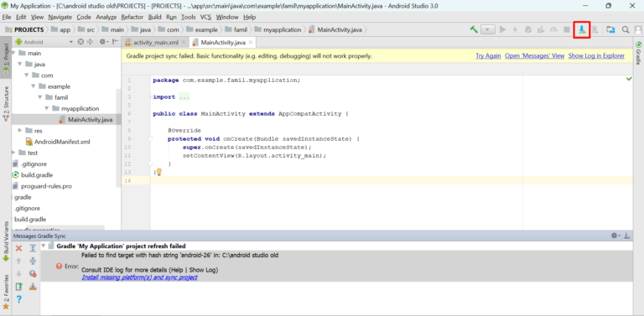
Task: Collapse the myapplication package
Action: (47, 108)
